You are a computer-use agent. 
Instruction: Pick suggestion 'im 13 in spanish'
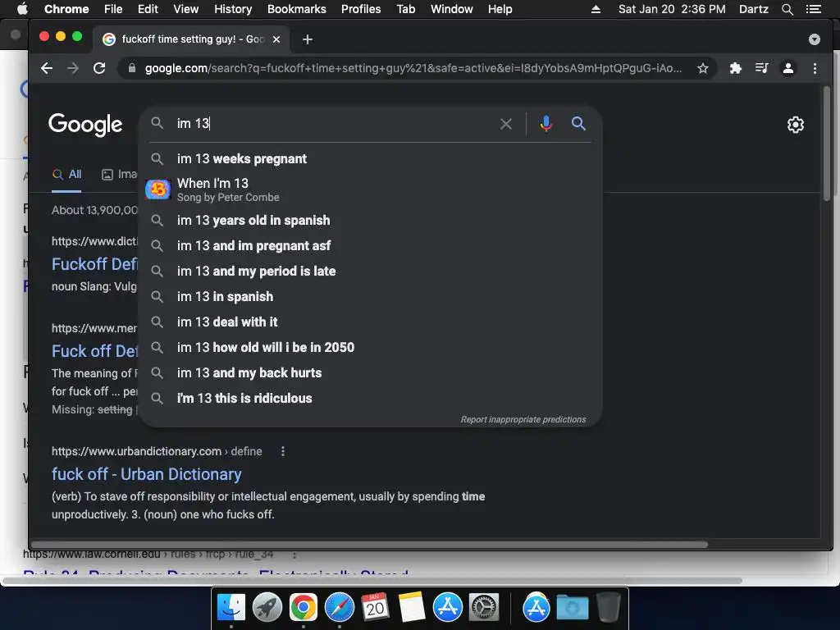370,296
